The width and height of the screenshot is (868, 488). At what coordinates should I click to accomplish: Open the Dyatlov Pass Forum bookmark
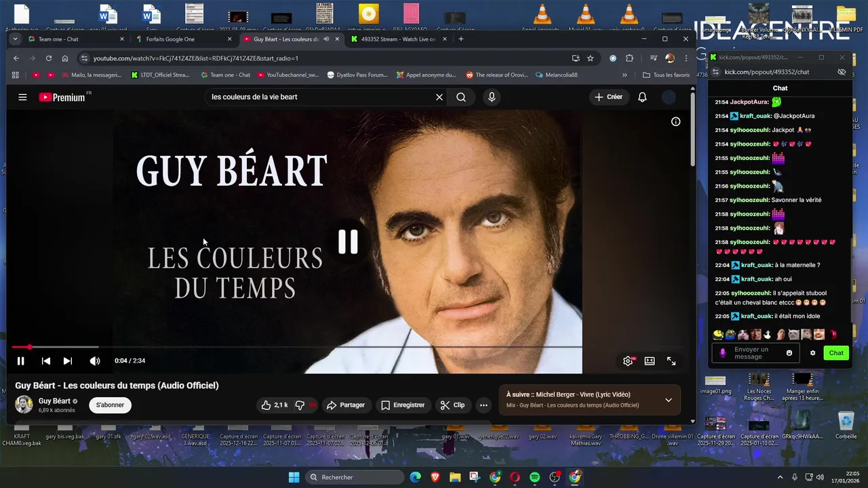357,75
